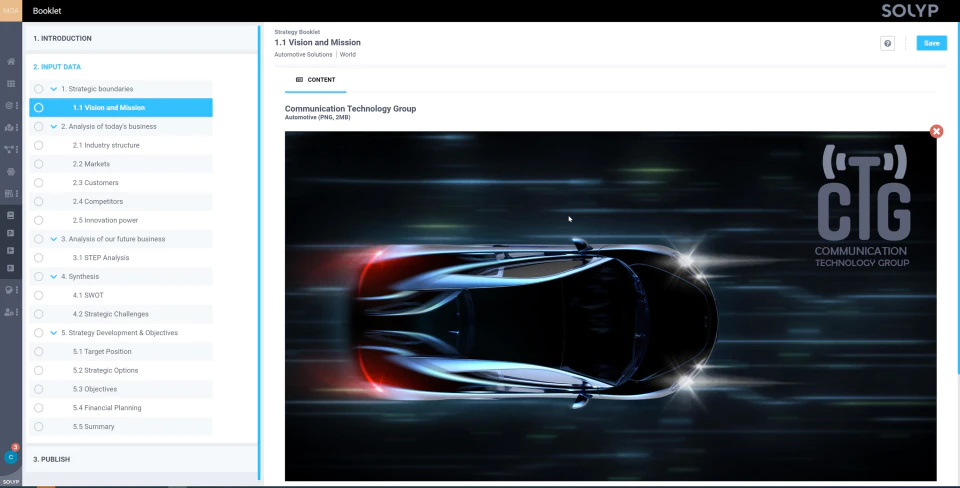Open three-dot menu beside user settings icon
Viewport: 960px width, 488px height.
point(17,312)
